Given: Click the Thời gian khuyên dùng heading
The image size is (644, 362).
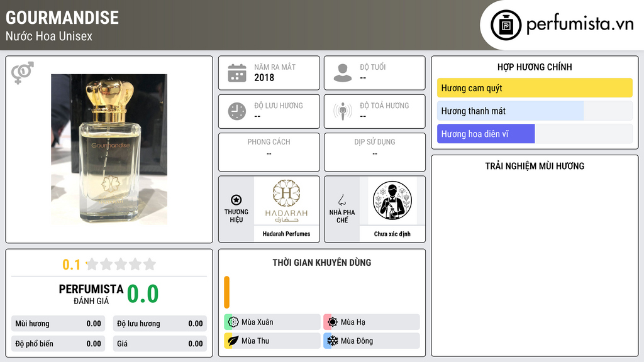Looking at the screenshot, I should (322, 262).
